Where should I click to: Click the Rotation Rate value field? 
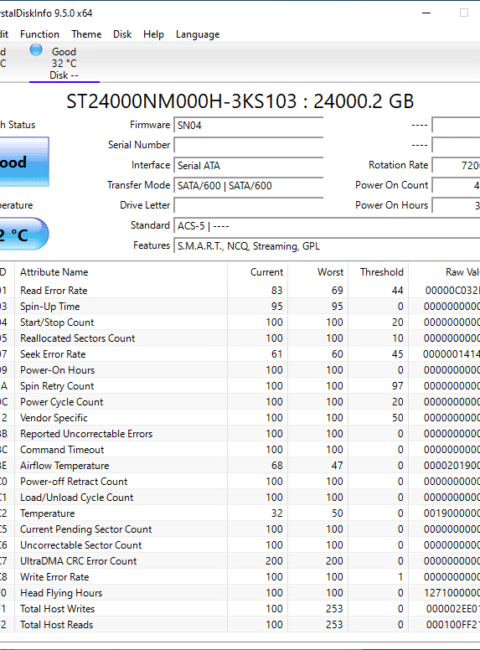pyautogui.click(x=456, y=165)
